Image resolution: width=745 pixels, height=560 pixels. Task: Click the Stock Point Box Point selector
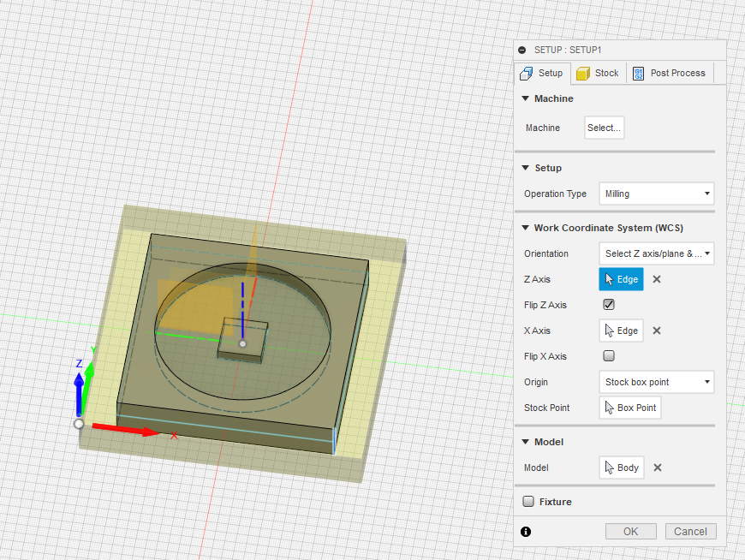(x=630, y=408)
